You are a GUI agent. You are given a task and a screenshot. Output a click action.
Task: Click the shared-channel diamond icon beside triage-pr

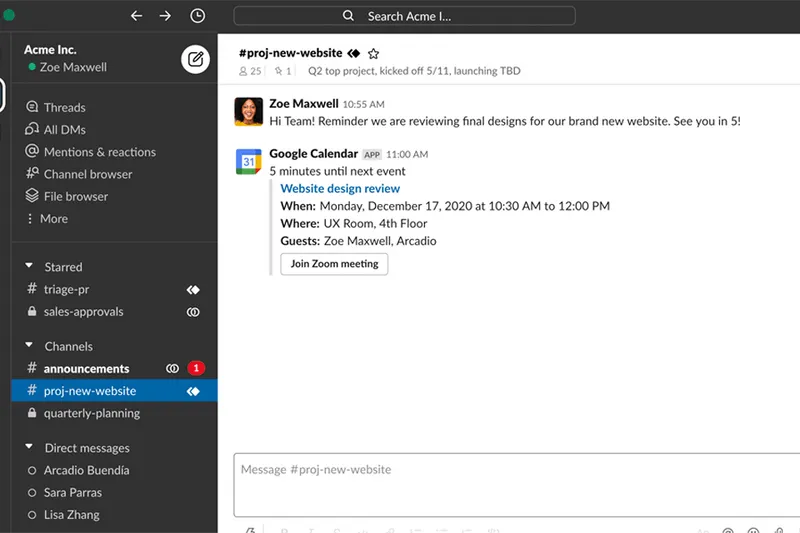(x=193, y=290)
